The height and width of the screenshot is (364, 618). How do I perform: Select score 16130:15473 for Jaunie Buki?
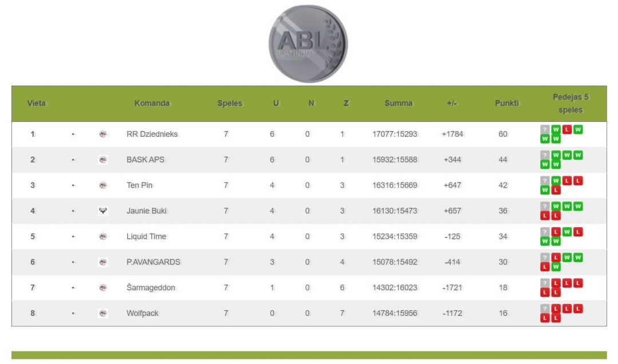pyautogui.click(x=394, y=211)
